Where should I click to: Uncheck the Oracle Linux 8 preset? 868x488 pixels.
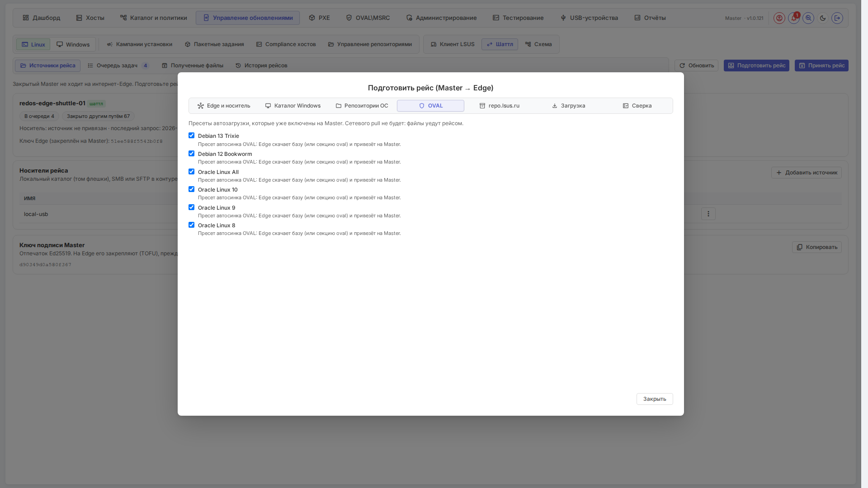coord(192,225)
